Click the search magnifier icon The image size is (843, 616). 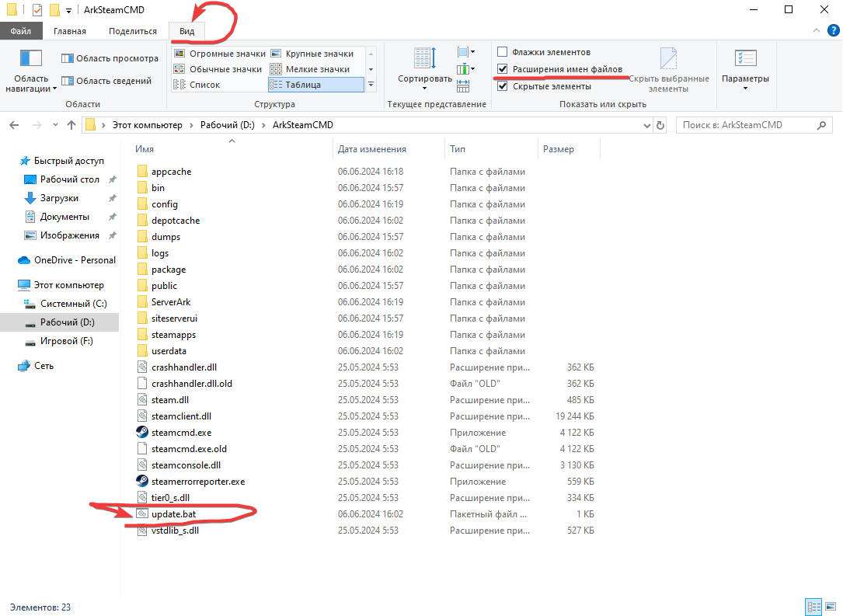[821, 125]
